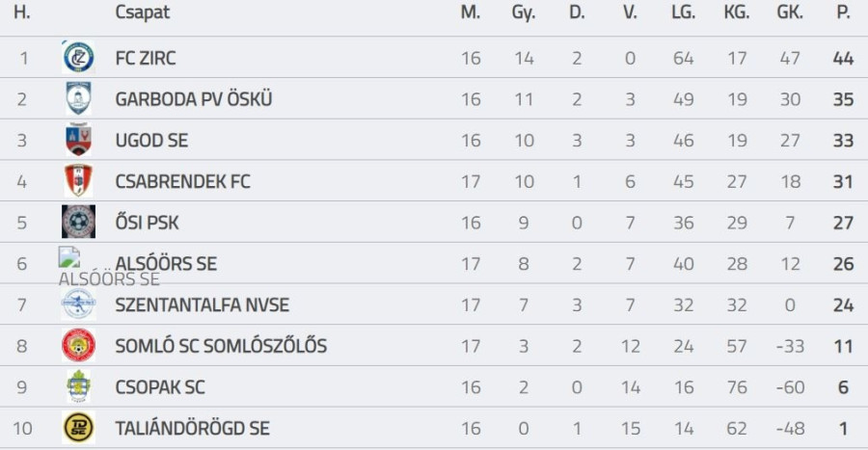Image resolution: width=868 pixels, height=450 pixels.
Task: Open the CSABRENDEK FC team name link
Action: 182,182
